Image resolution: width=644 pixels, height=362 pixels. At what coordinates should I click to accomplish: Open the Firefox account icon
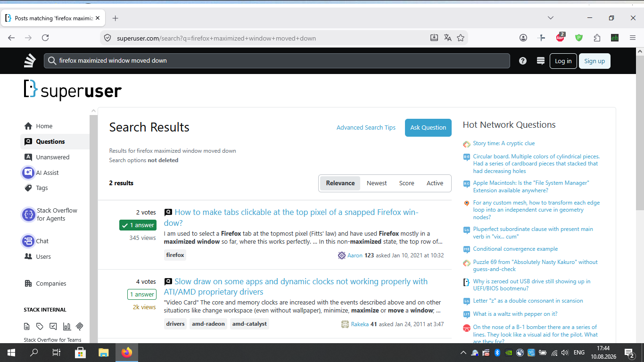point(523,38)
